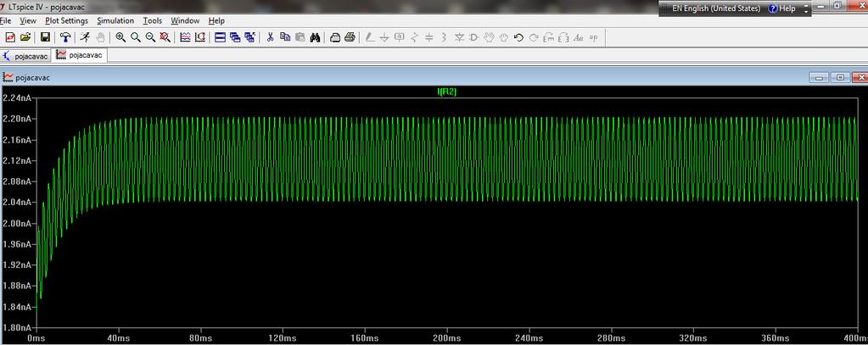
Task: Click the Open folder toolbar icon
Action: click(x=25, y=37)
